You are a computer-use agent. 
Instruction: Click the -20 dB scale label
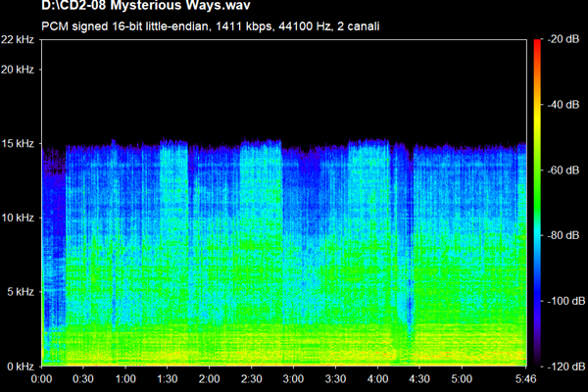[x=563, y=39]
